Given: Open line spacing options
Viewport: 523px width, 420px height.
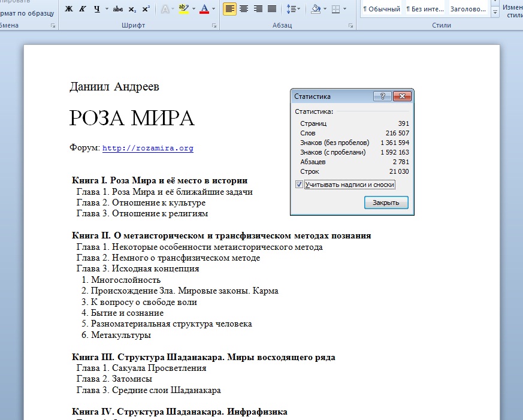Looking at the screenshot, I should coord(293,9).
